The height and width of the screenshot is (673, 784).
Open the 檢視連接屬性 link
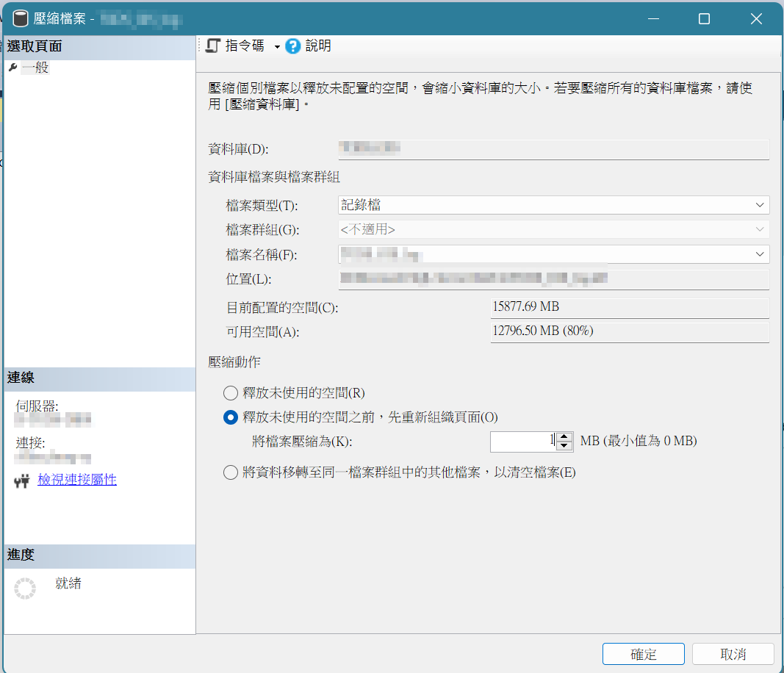pos(77,480)
